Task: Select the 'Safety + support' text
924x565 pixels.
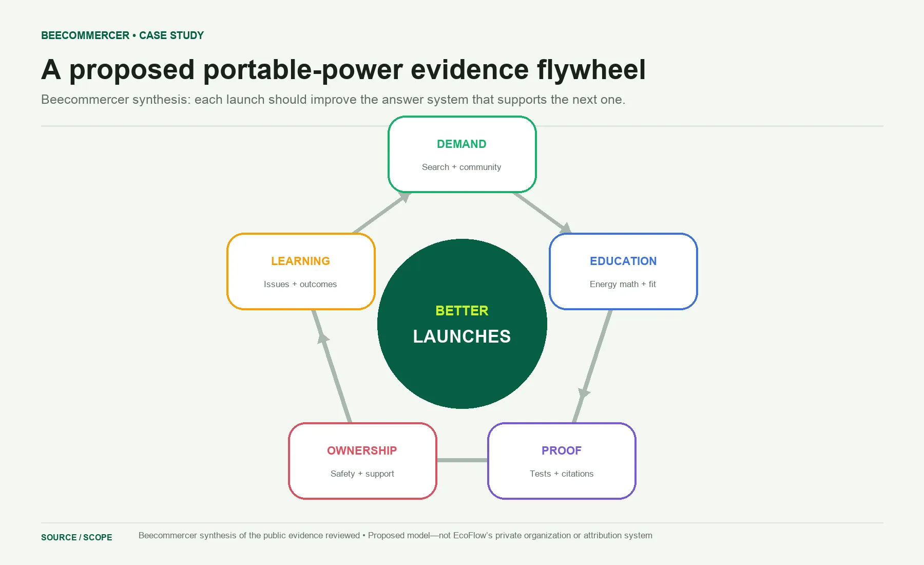Action: [362, 474]
